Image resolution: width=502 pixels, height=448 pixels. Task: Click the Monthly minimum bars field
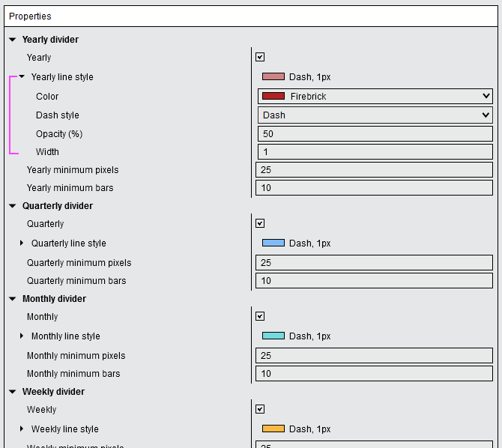click(x=374, y=374)
